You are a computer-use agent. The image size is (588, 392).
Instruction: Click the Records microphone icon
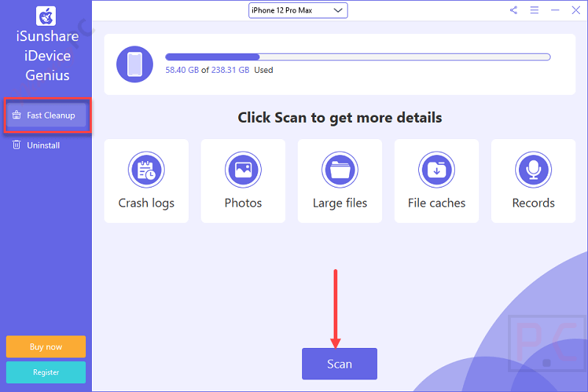tap(534, 170)
